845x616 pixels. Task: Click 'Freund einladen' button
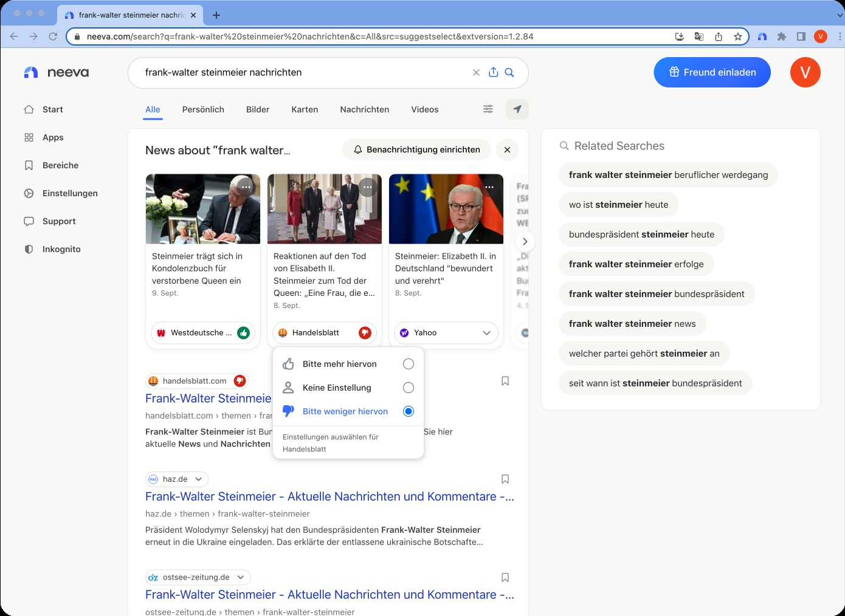click(x=712, y=72)
